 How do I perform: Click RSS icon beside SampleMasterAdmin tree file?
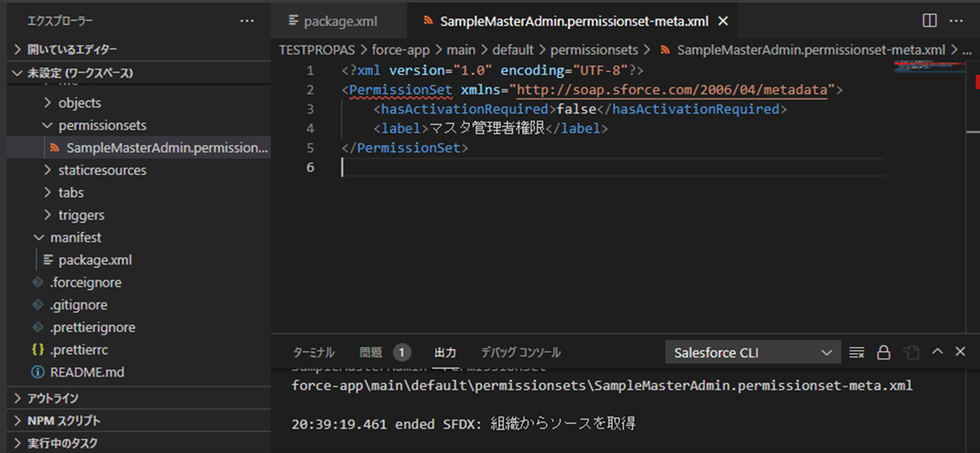54,148
